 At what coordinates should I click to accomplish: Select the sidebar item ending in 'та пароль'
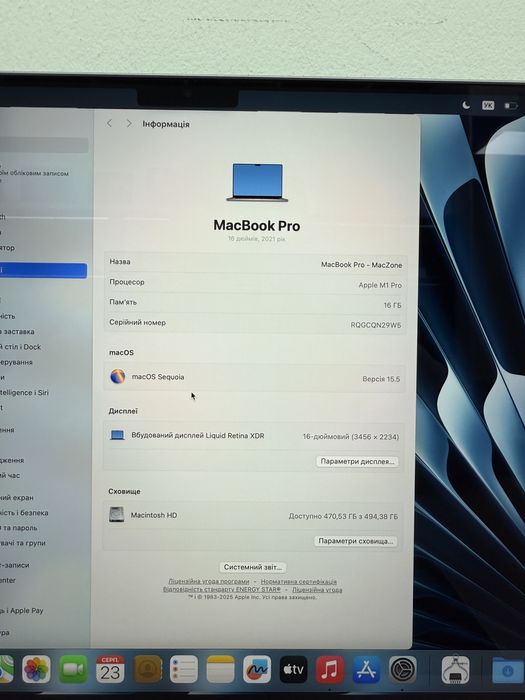[19, 528]
